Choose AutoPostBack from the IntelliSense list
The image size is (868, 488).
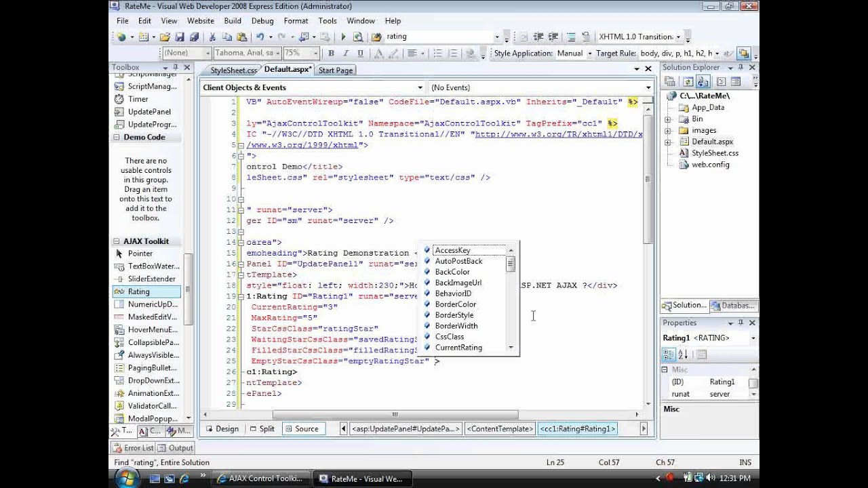click(x=458, y=261)
